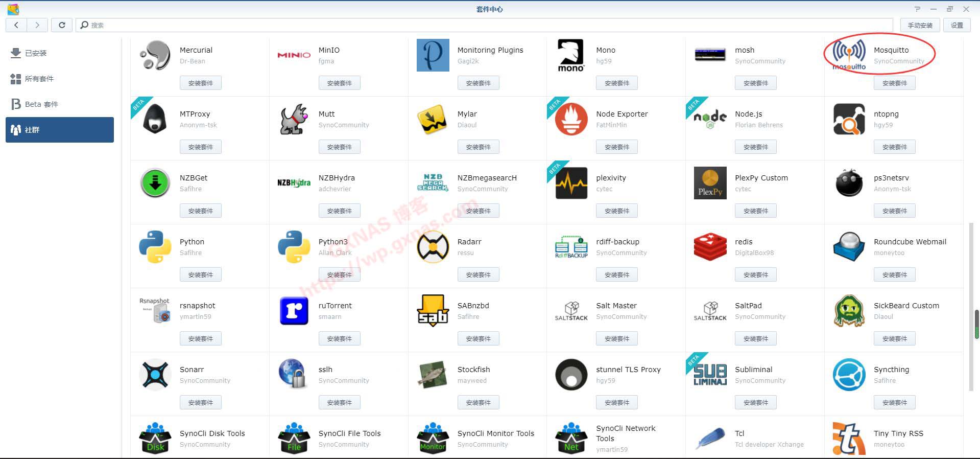Image resolution: width=980 pixels, height=459 pixels.
Task: Go forward with the right arrow button
Action: click(x=37, y=25)
